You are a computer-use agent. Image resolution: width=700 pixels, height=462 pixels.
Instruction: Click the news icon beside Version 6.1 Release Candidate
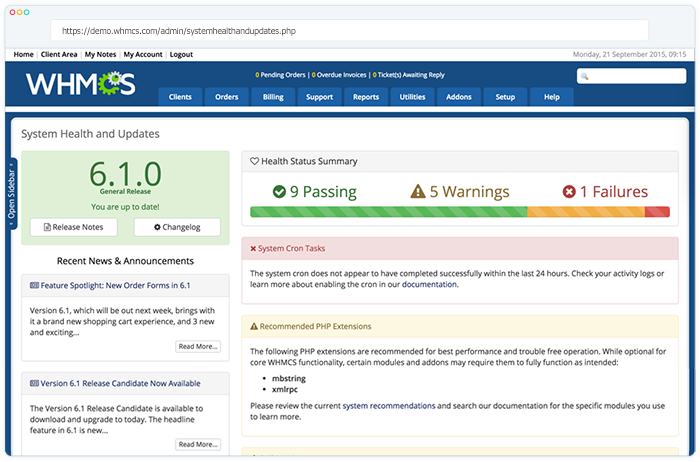click(x=34, y=383)
